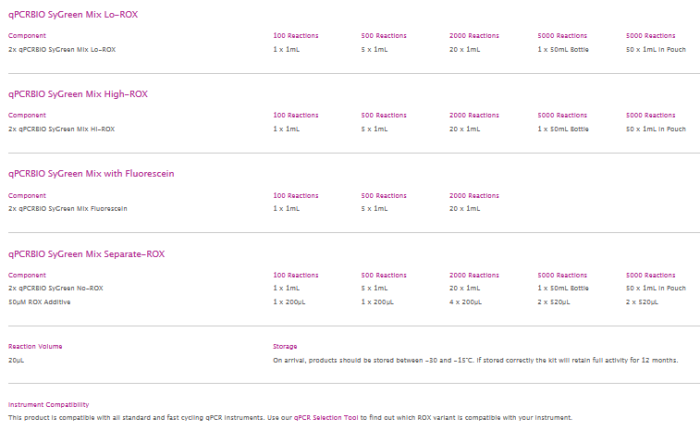Viewport: 700px width, 443px height.
Task: Click the Component header in Separate-ROX table
Action: (x=27, y=275)
